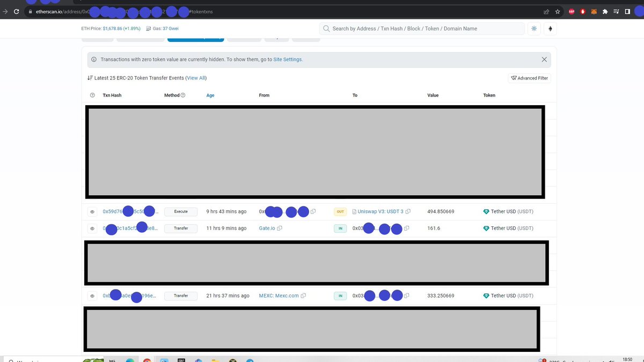Open Uniswap V3: USDT 3 link
644x362 pixels.
click(380, 211)
